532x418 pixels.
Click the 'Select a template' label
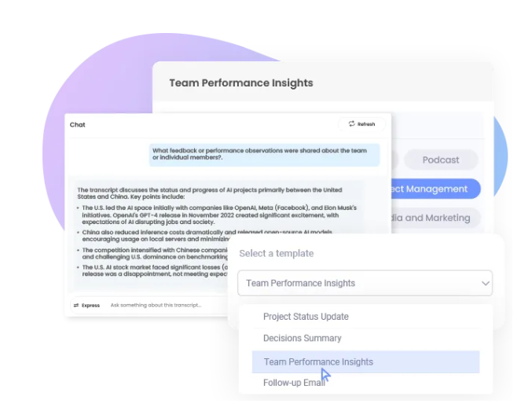[x=276, y=254]
